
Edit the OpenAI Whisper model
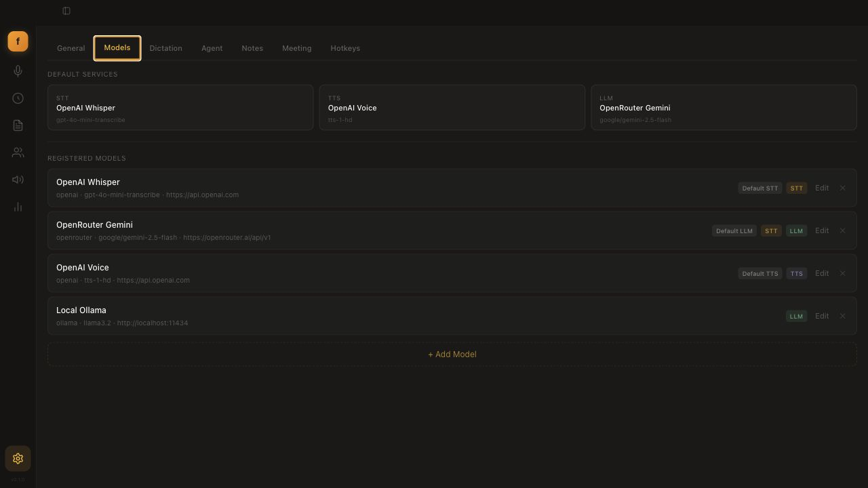click(822, 188)
